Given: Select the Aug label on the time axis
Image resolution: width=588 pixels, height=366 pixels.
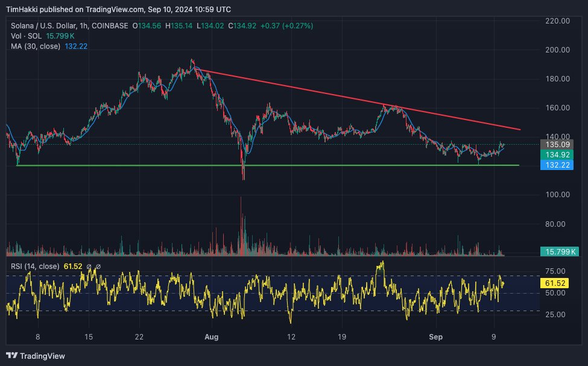Looking at the screenshot, I should (x=211, y=337).
